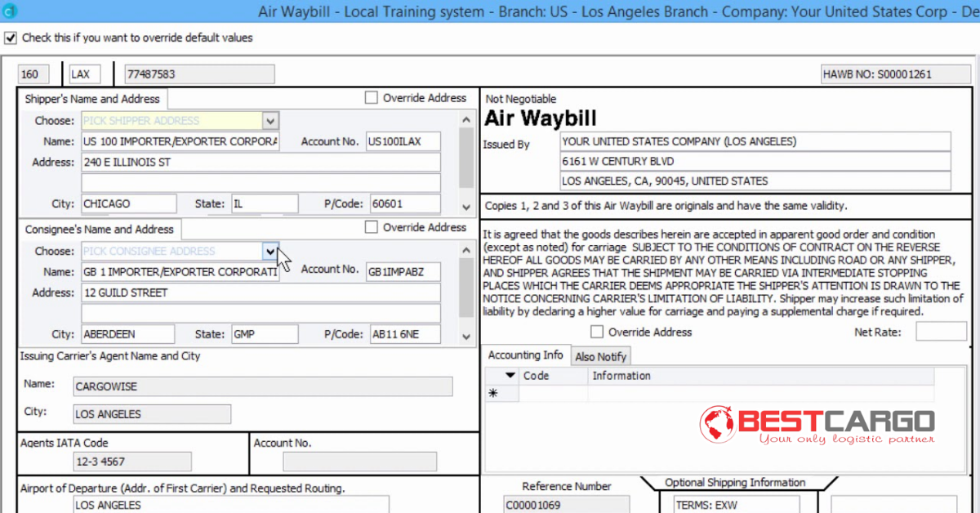Open the Accounting grid column selector arrow

[510, 376]
